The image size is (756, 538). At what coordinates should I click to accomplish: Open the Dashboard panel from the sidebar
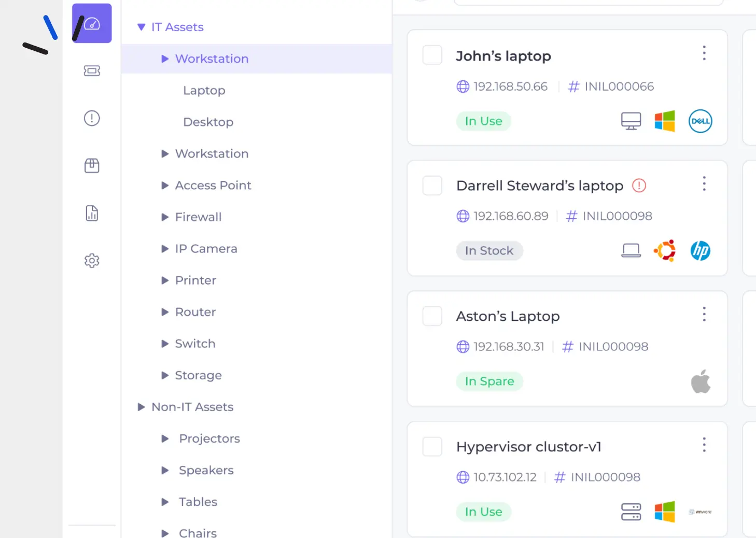pyautogui.click(x=92, y=23)
